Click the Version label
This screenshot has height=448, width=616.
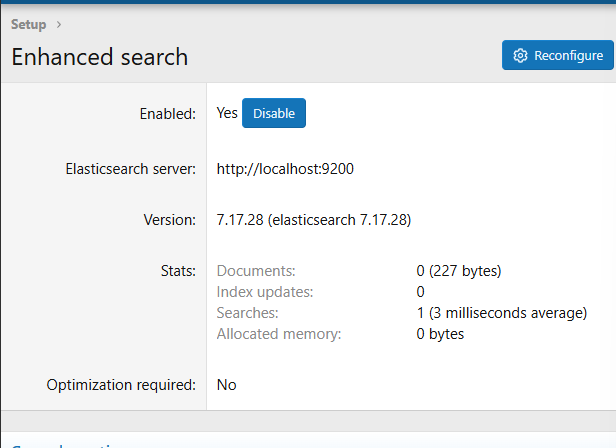pos(169,220)
